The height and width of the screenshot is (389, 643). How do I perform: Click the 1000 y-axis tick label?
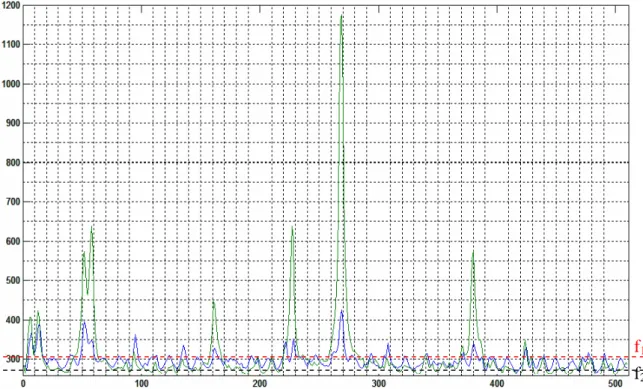[11, 84]
